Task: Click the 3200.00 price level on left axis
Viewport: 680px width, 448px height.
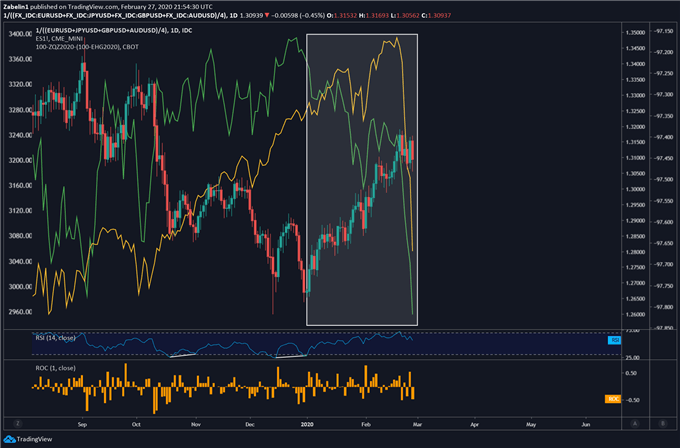Action: [x=20, y=160]
